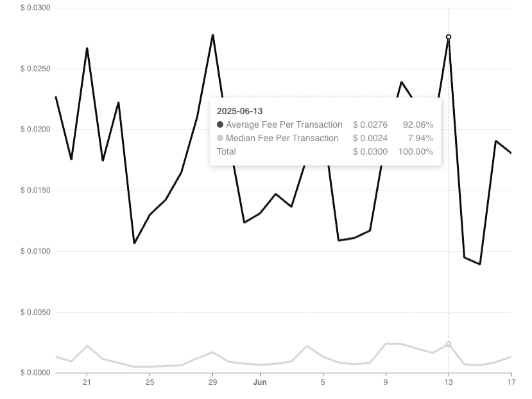Click the 17 tick label on x-axis
The image size is (532, 399).
click(511, 382)
